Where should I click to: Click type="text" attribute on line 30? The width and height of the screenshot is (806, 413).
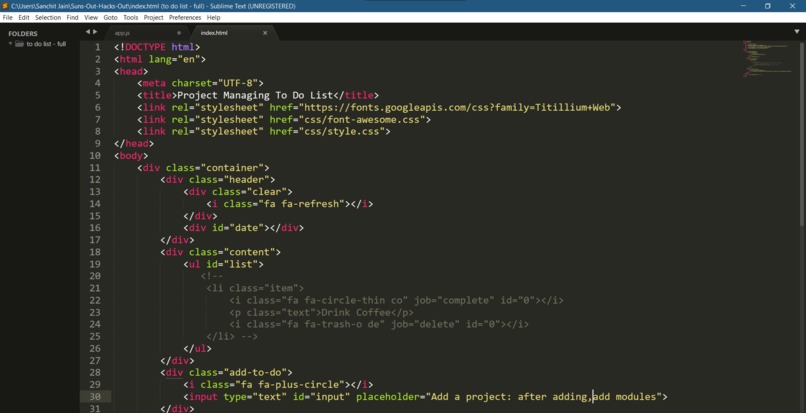255,397
